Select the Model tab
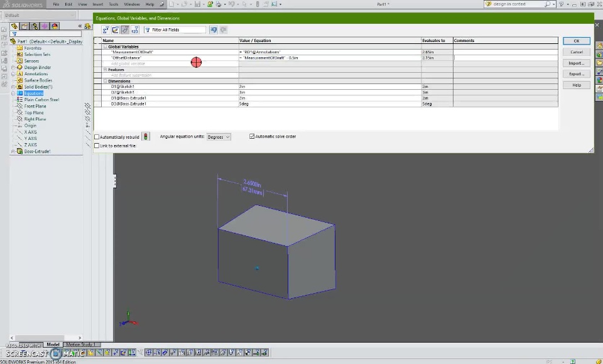Viewport: 603px width, 364px height. [x=53, y=345]
